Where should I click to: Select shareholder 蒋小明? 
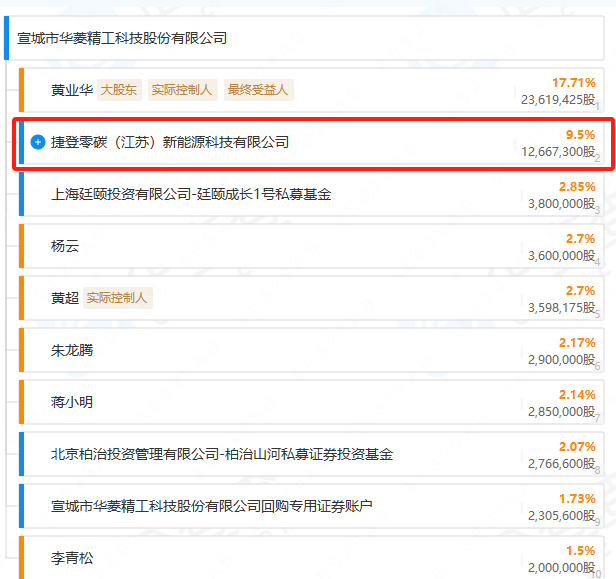pyautogui.click(x=72, y=402)
